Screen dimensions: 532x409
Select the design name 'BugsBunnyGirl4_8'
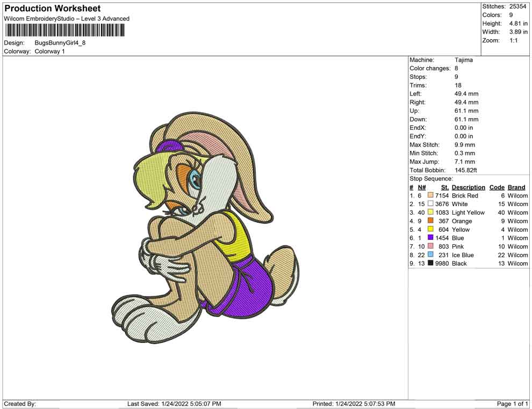(60, 43)
